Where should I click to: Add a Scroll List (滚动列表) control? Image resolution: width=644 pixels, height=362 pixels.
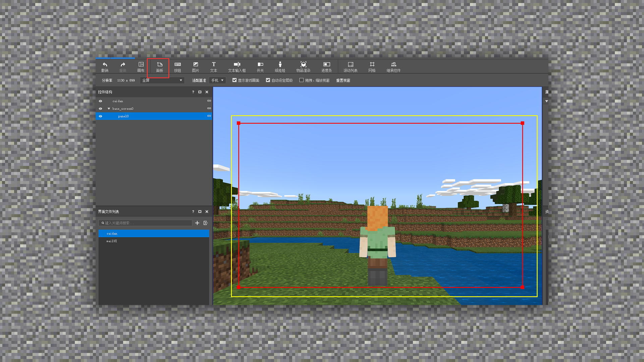[x=351, y=67]
